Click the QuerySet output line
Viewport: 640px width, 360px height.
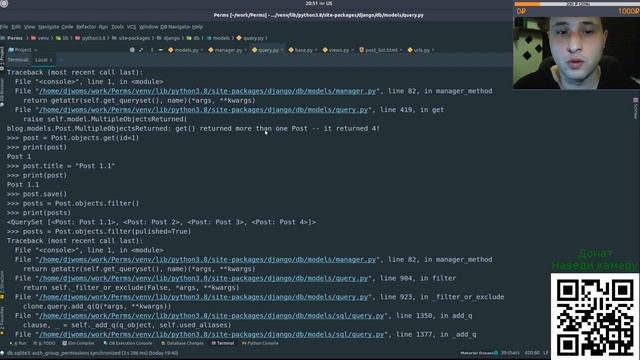(161, 222)
